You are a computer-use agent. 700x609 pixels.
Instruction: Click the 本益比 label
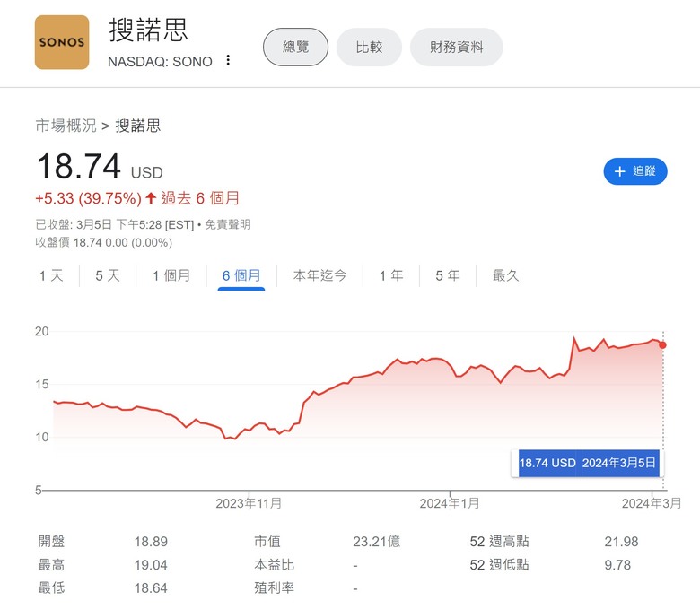[274, 565]
